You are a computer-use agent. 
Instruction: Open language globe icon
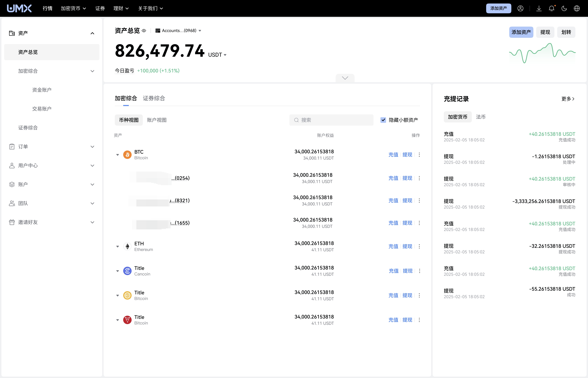point(577,8)
